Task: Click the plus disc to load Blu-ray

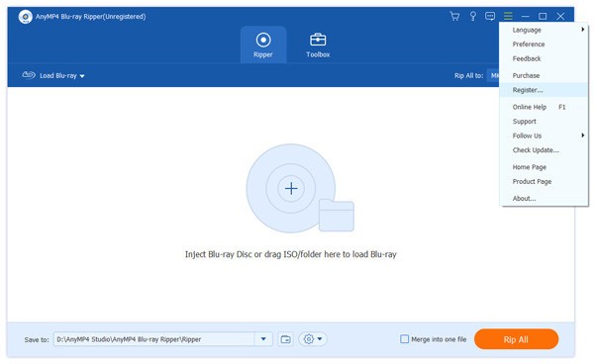Action: (291, 188)
